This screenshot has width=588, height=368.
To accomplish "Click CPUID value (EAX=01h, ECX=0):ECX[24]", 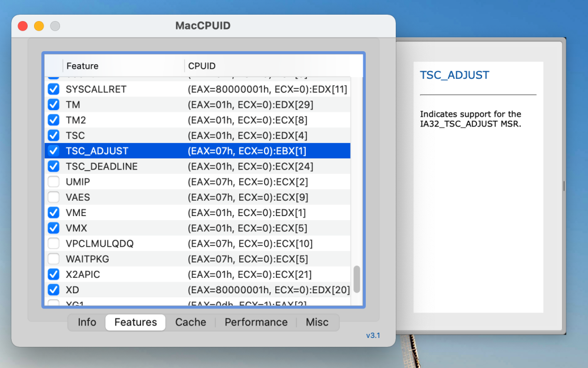I will pos(250,166).
